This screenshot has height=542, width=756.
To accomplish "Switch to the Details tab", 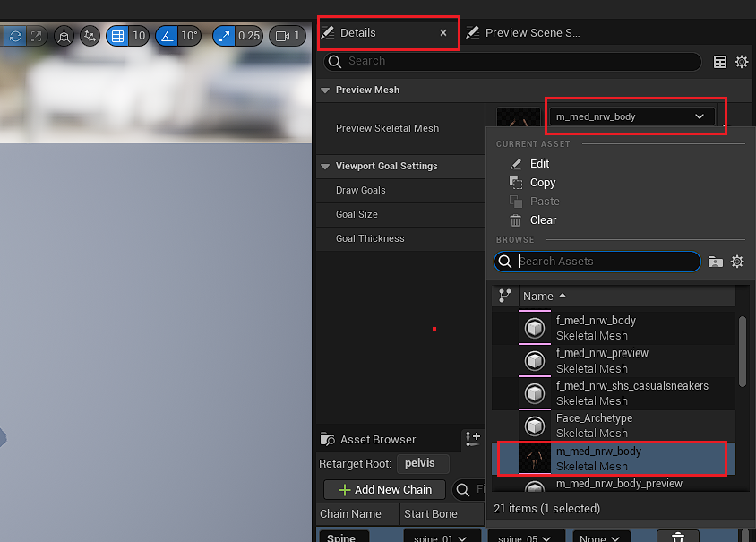I will coord(357,33).
